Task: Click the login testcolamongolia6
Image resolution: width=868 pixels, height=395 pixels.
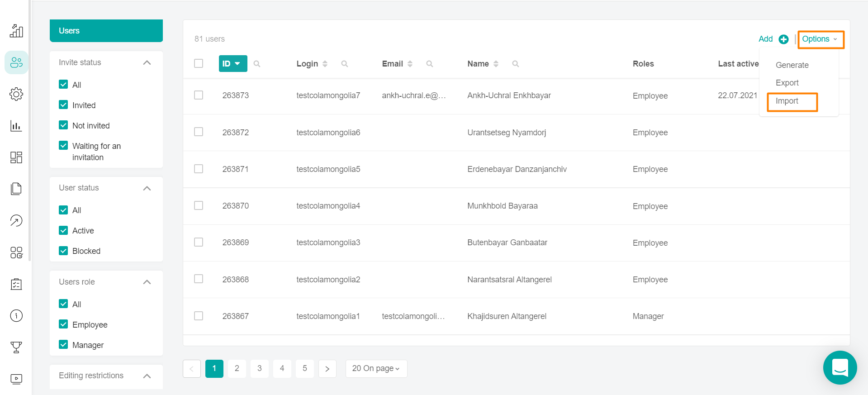Action: pyautogui.click(x=328, y=133)
